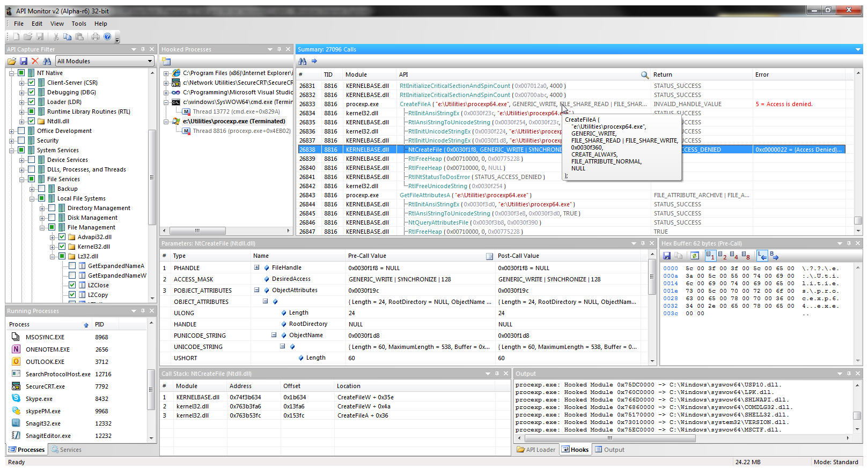Expand the Advapi32.dll tree node
The height and width of the screenshot is (469, 868).
coord(52,237)
